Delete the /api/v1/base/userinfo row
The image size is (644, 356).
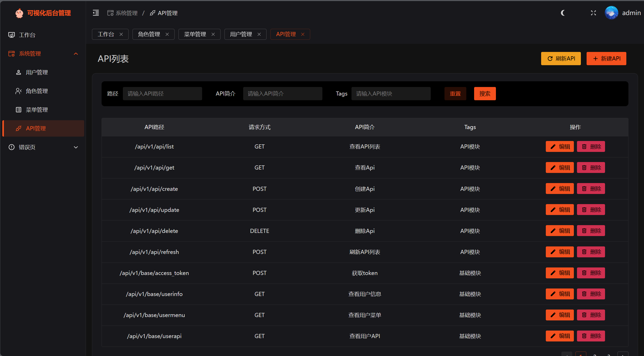click(591, 294)
